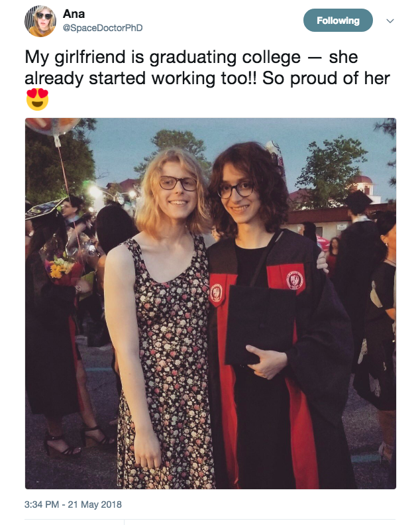The image size is (420, 525).
Task: Expand the tweet options chevron menu
Action: point(390,21)
